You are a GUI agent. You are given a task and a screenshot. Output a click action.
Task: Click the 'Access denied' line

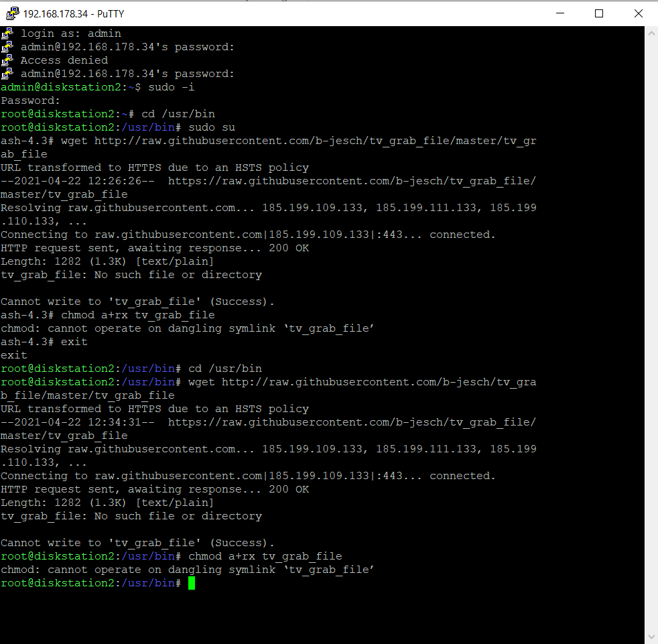click(x=64, y=60)
